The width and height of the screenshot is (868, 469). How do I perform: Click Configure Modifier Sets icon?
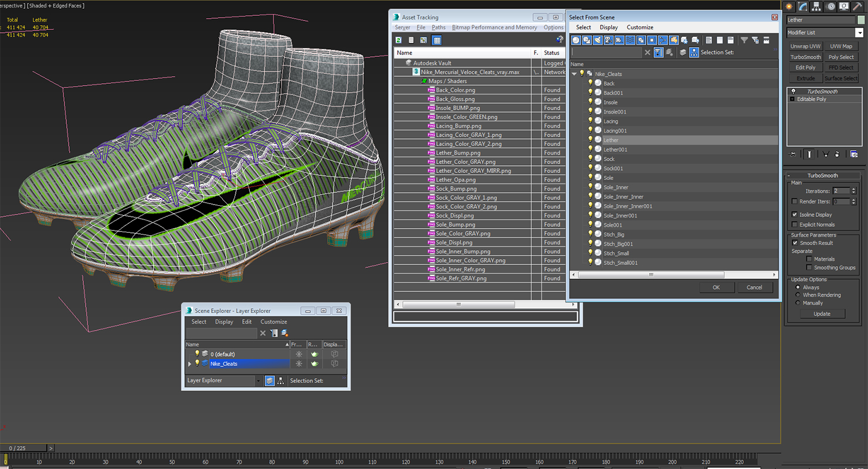854,154
